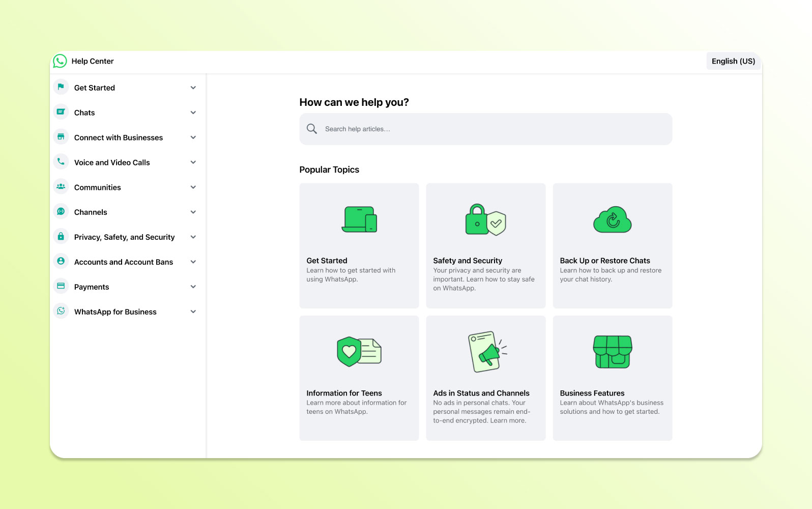Select Communities in the sidebar
The image size is (812, 509).
[x=98, y=187]
